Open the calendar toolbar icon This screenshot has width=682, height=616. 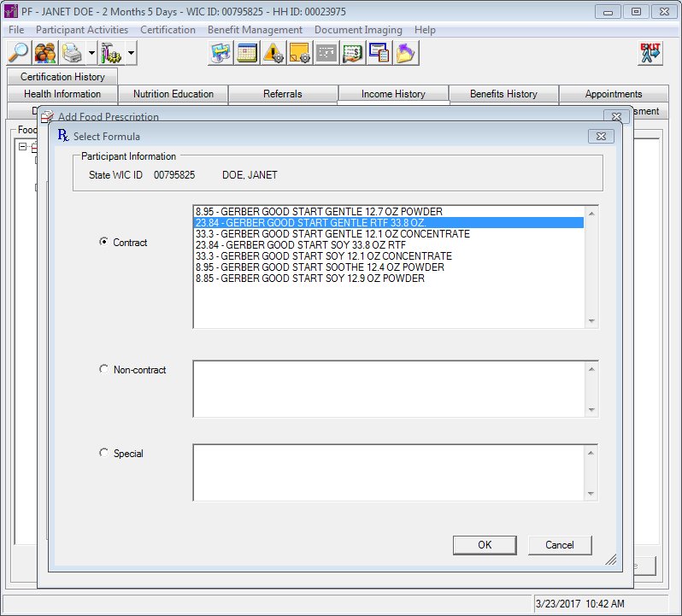[247, 53]
